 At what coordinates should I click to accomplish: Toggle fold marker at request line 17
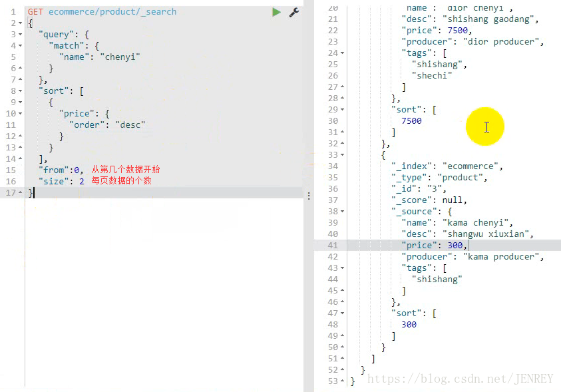[21, 193]
